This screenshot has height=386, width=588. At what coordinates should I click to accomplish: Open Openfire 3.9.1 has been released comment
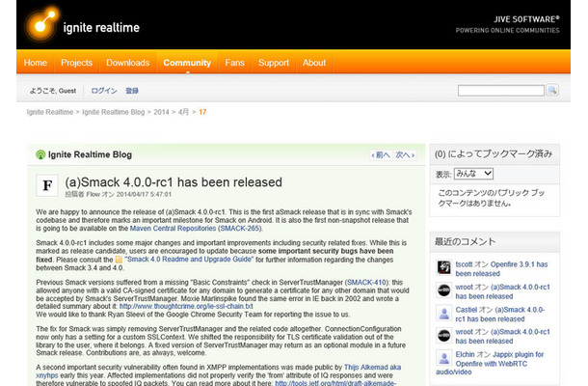coord(501,269)
